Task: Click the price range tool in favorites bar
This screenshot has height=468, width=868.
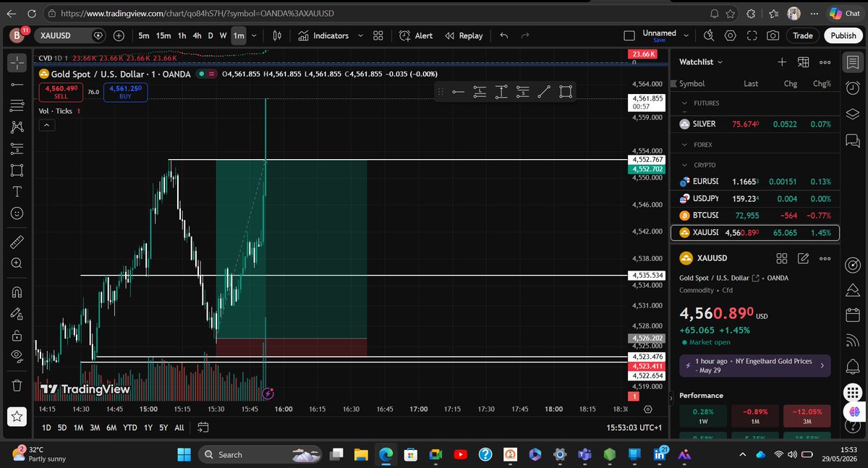Action: pos(501,91)
